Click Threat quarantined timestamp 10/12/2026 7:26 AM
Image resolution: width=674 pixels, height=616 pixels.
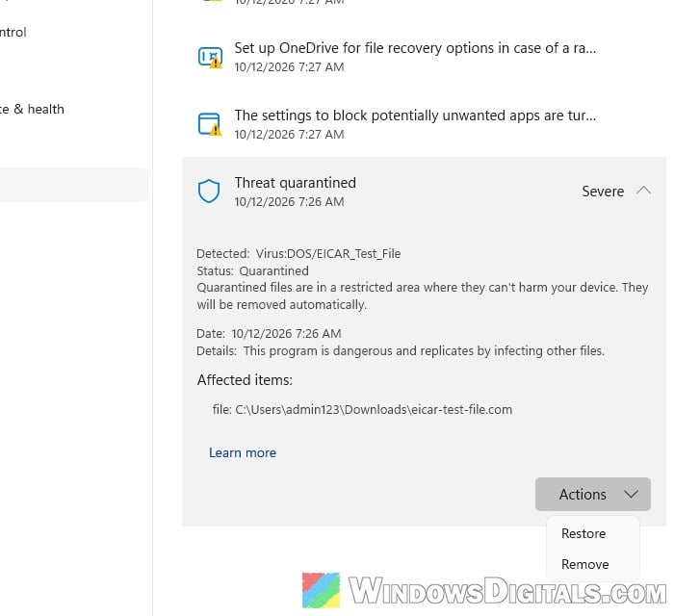click(289, 201)
